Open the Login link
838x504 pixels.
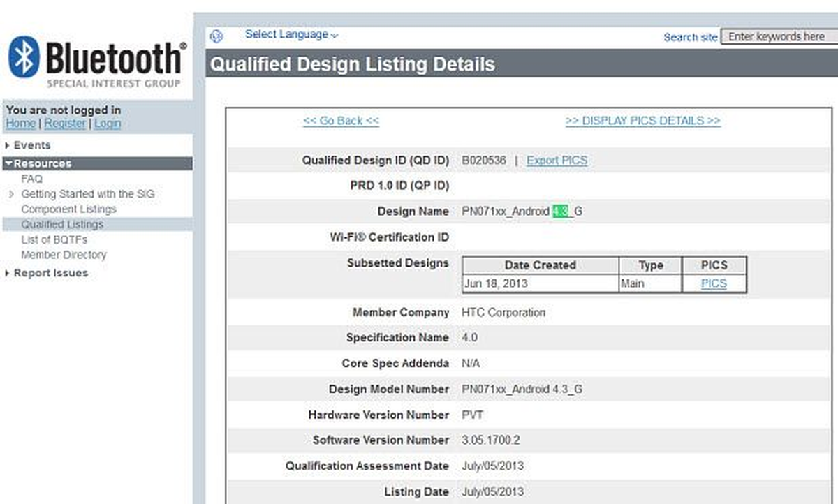pyautogui.click(x=108, y=124)
